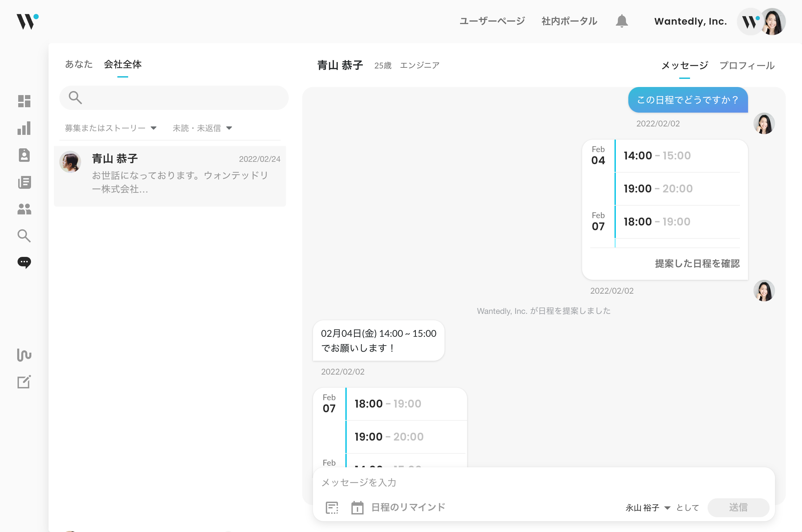The height and width of the screenshot is (532, 802).
Task: Click the message template icon
Action: [x=332, y=508]
